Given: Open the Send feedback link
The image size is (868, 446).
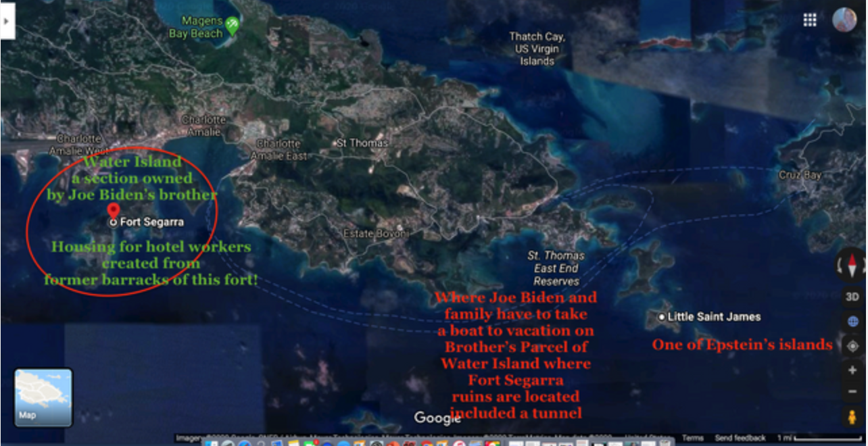Looking at the screenshot, I should pos(740,438).
